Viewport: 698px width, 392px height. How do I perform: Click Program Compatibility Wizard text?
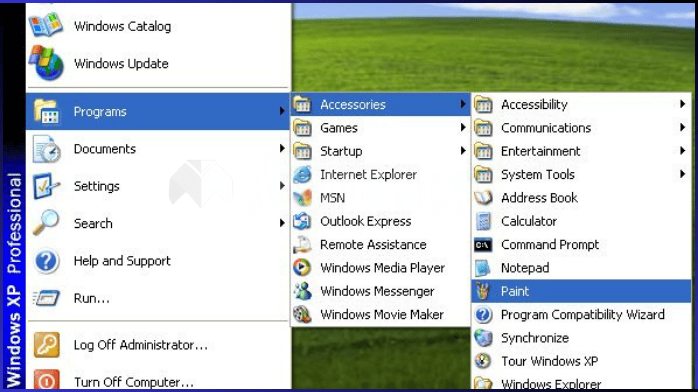coord(583,315)
